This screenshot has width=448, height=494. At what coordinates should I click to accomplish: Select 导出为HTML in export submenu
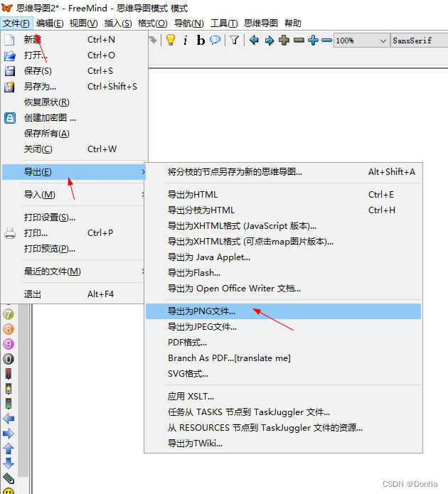(283, 195)
